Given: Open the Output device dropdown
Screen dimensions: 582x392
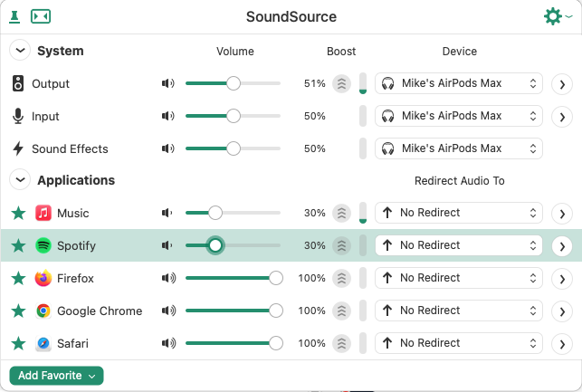Looking at the screenshot, I should pos(458,83).
